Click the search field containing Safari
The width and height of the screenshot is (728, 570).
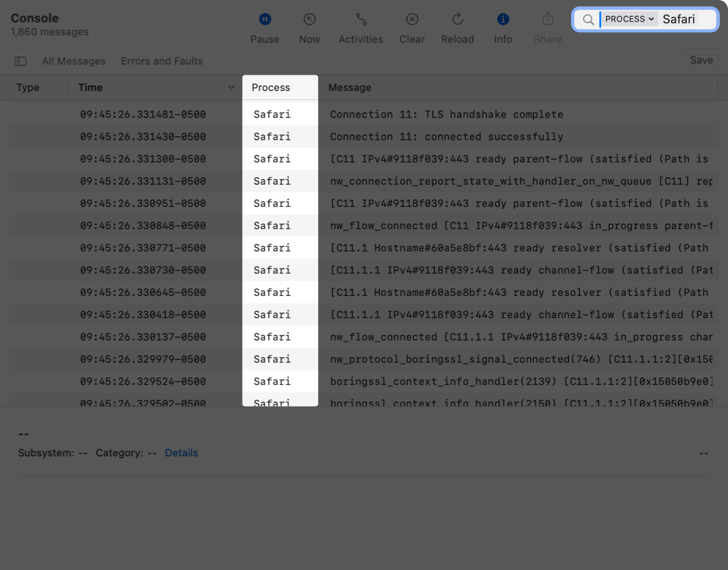685,19
